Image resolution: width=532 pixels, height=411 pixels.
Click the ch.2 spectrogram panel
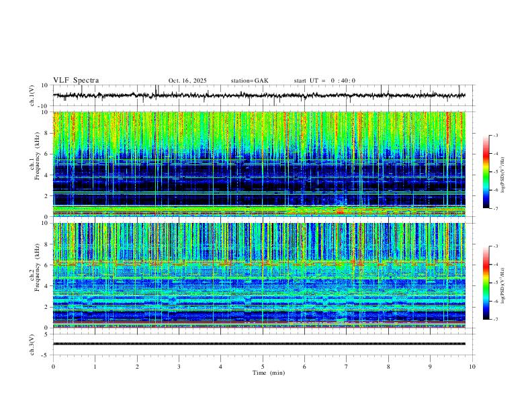click(x=259, y=275)
